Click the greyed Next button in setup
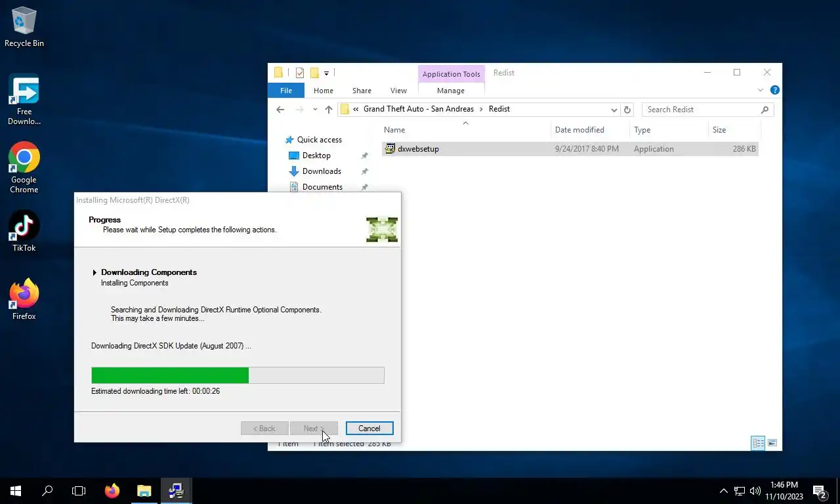Image resolution: width=840 pixels, height=504 pixels. [x=314, y=428]
